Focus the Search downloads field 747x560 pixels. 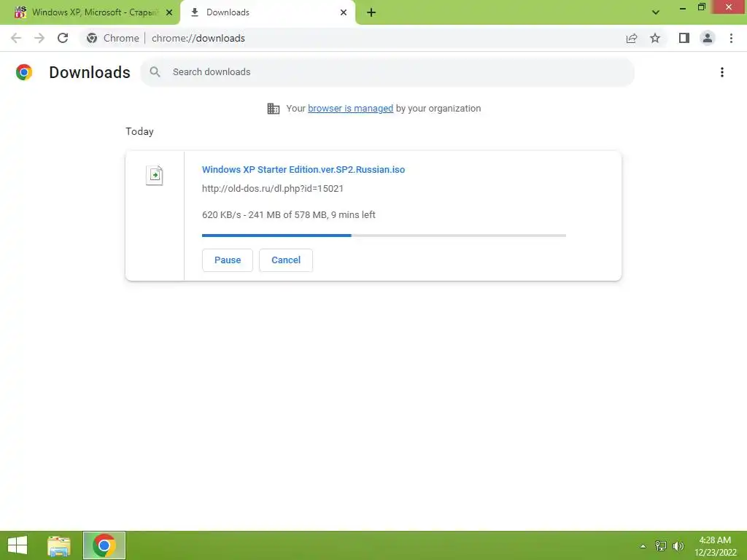click(x=387, y=72)
